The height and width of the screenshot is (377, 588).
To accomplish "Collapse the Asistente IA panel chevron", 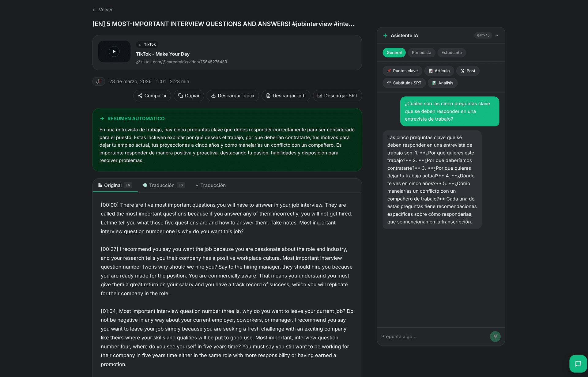I will pos(497,35).
